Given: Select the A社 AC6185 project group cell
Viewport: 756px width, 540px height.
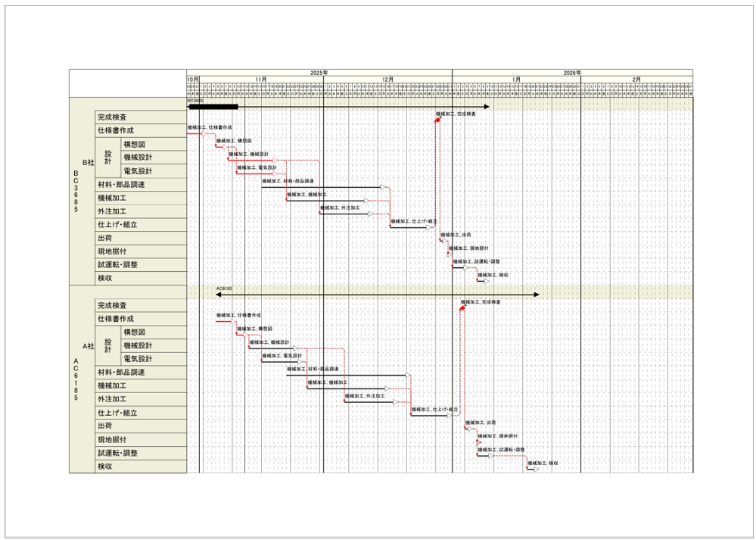Looking at the screenshot, I should pos(82,379).
